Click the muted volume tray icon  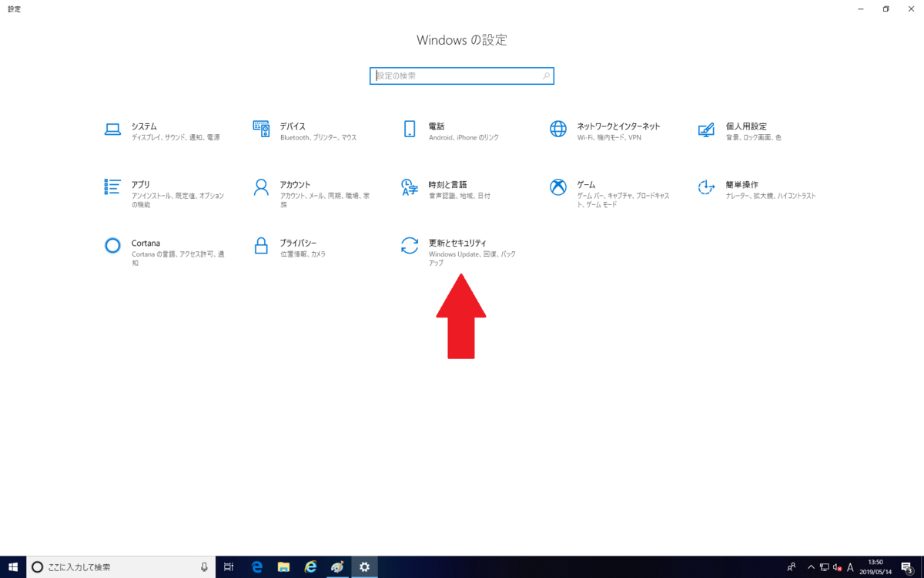837,567
